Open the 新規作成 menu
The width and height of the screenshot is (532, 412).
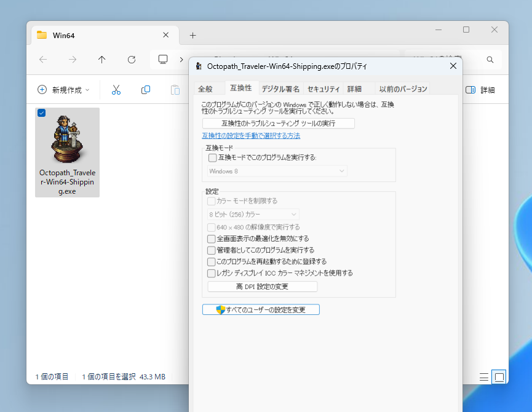[x=63, y=90]
